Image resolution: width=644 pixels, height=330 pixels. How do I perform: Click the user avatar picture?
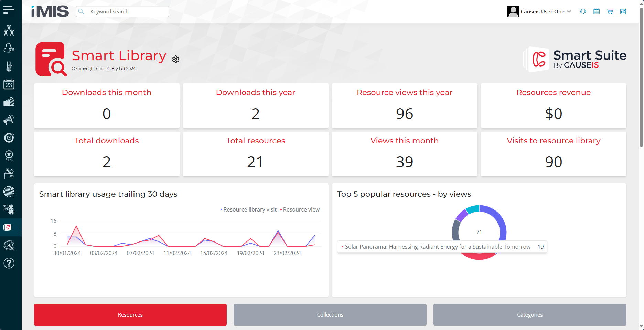(513, 11)
